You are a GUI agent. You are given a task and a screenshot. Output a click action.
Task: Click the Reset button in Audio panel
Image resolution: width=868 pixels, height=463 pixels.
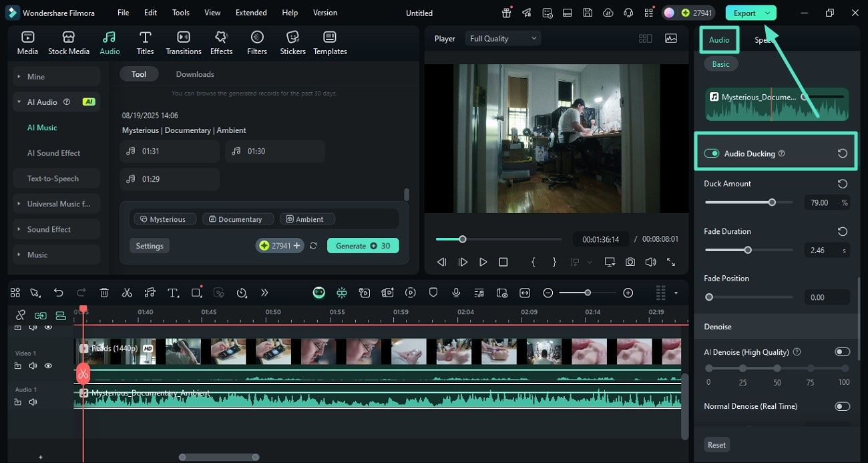tap(716, 445)
